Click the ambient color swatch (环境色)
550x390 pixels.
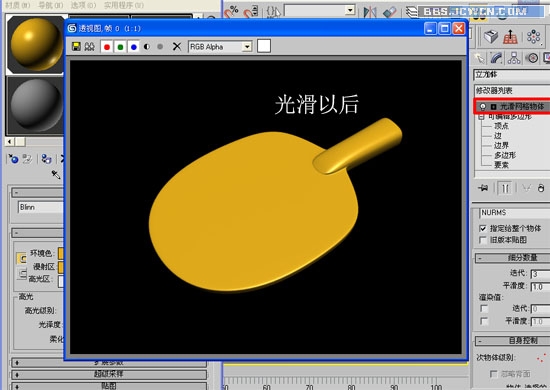pyautogui.click(x=61, y=253)
